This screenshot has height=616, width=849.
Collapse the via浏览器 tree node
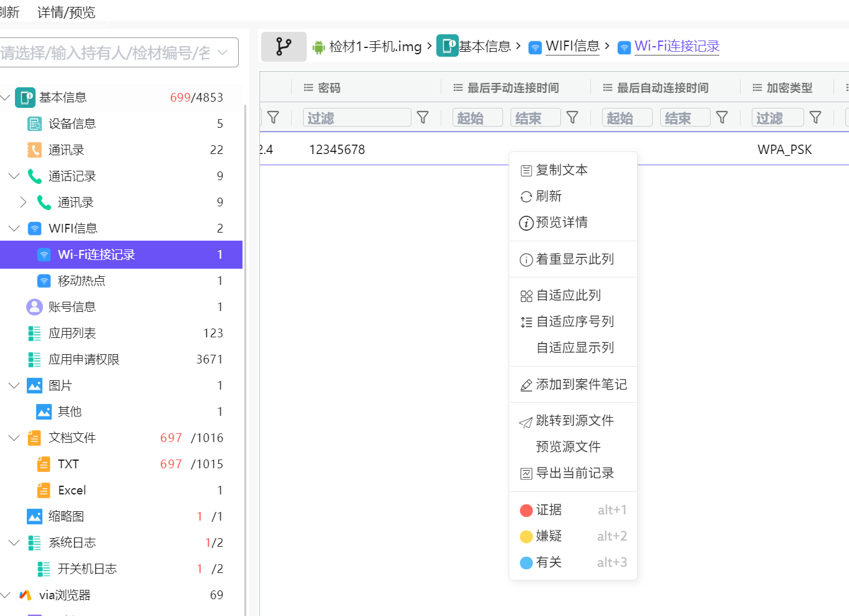(x=5, y=595)
